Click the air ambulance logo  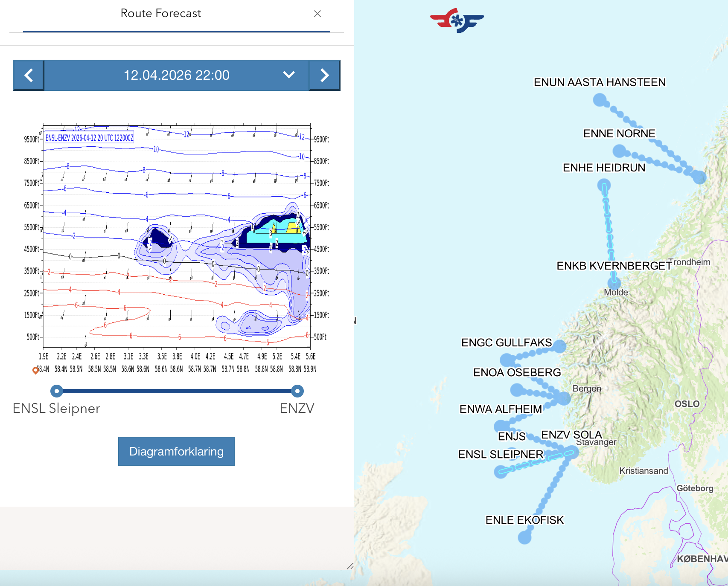[457, 20]
